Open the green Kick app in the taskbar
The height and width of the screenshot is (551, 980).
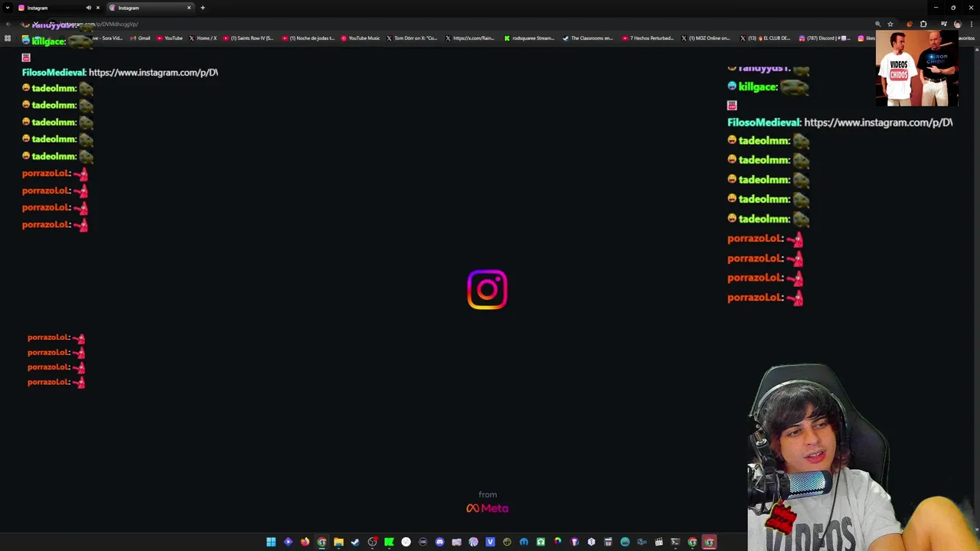click(x=389, y=543)
